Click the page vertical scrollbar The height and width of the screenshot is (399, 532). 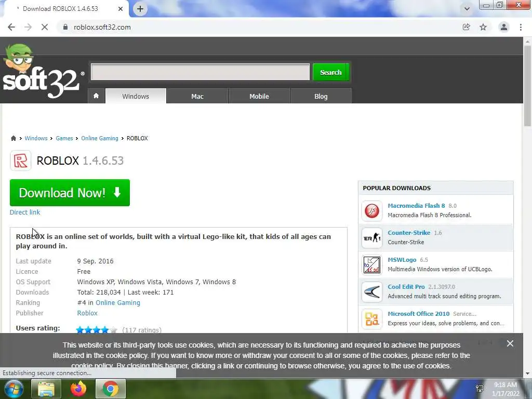pos(527,87)
